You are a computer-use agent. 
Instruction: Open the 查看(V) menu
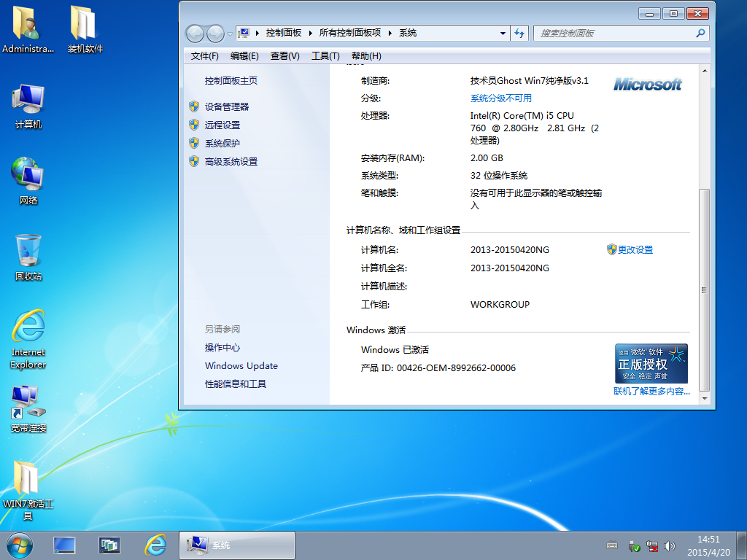coord(285,56)
